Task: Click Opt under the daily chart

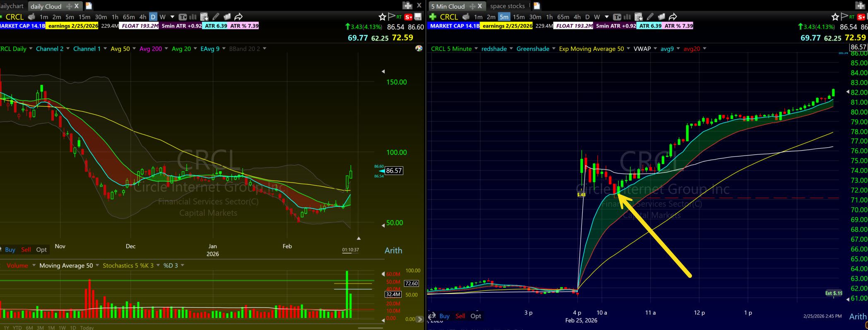Action: (41, 250)
